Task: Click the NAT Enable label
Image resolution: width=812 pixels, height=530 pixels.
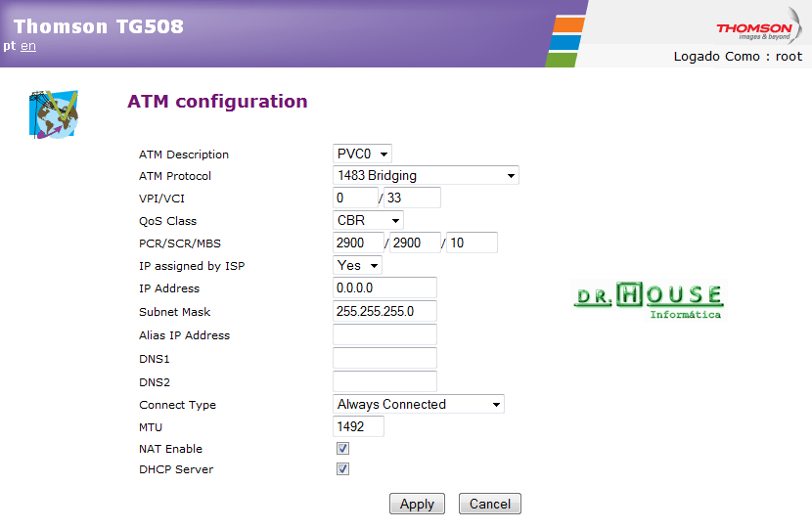Action: tap(170, 449)
